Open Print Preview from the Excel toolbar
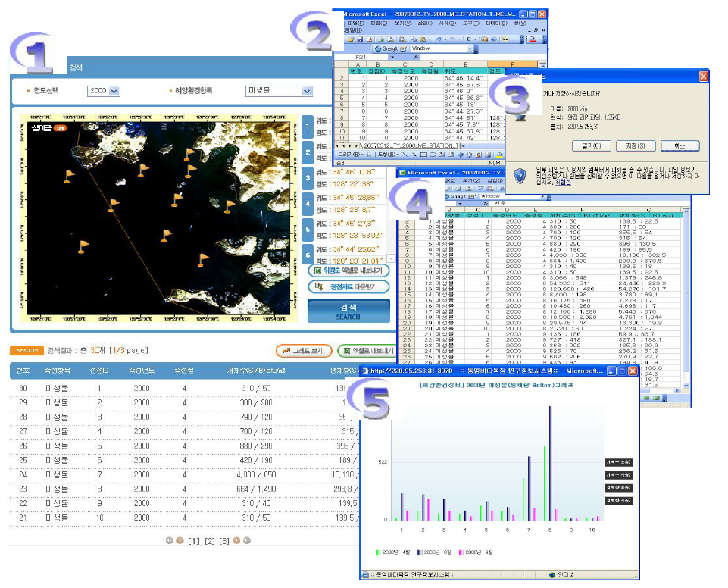Image resolution: width=728 pixels, height=588 pixels. click(x=390, y=39)
